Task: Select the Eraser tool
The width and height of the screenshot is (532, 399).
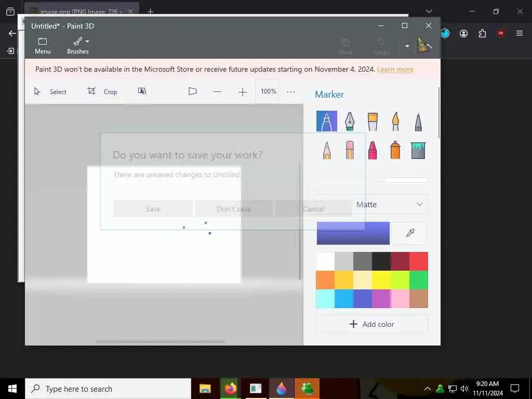Action: [350, 150]
